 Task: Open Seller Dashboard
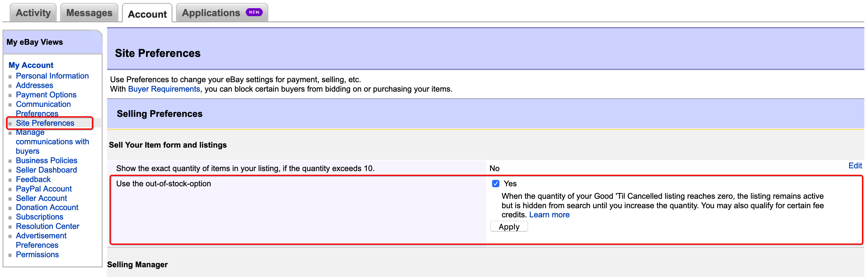[46, 170]
